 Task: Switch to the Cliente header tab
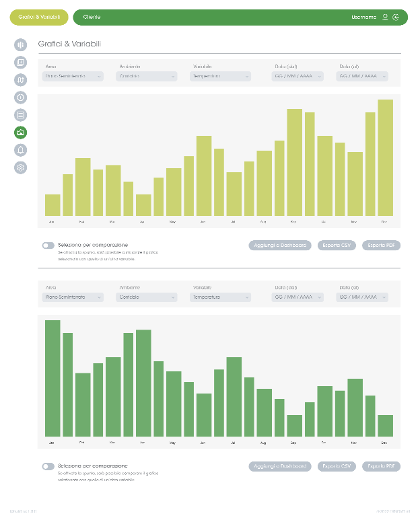tap(92, 17)
